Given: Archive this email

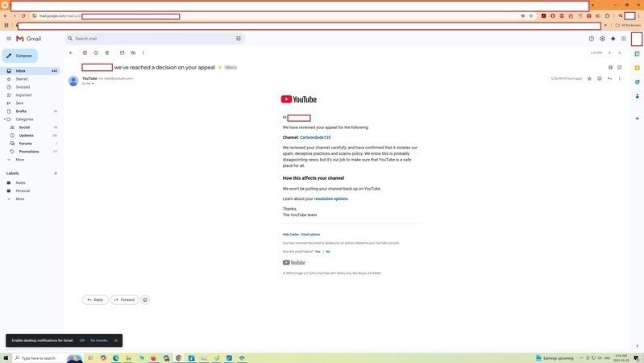Looking at the screenshot, I should point(85,52).
